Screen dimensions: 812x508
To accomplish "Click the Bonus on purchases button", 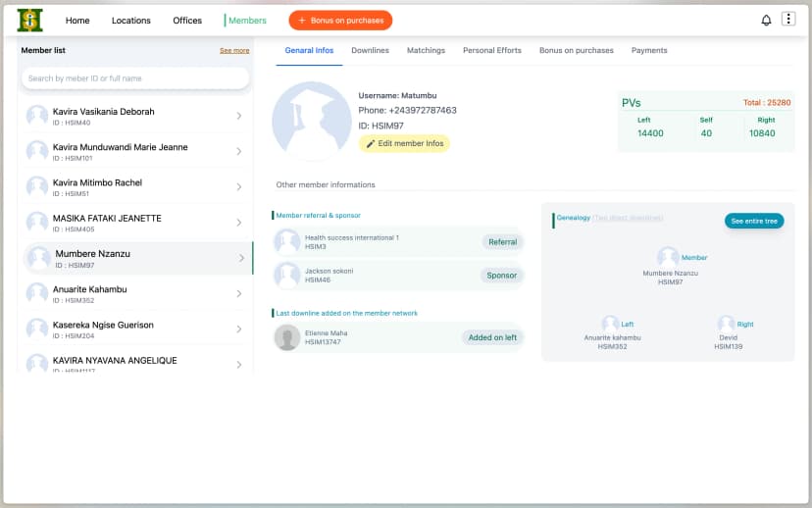I will pyautogui.click(x=340, y=21).
